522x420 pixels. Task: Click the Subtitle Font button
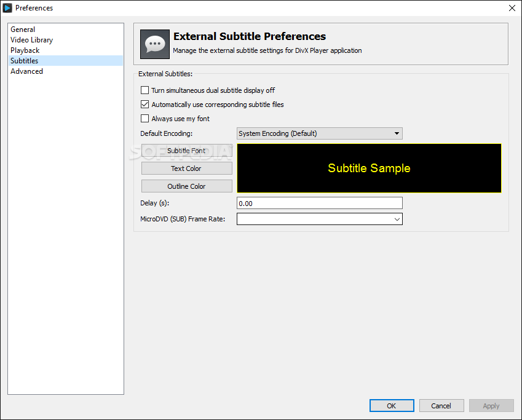187,151
